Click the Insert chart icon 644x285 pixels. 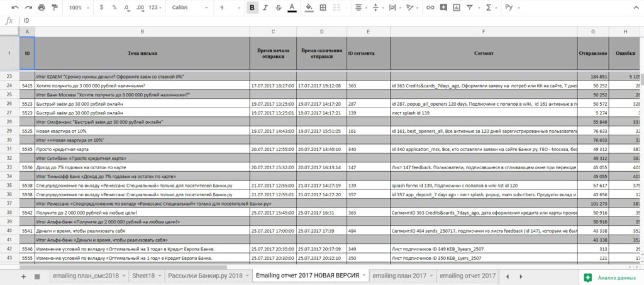point(457,8)
